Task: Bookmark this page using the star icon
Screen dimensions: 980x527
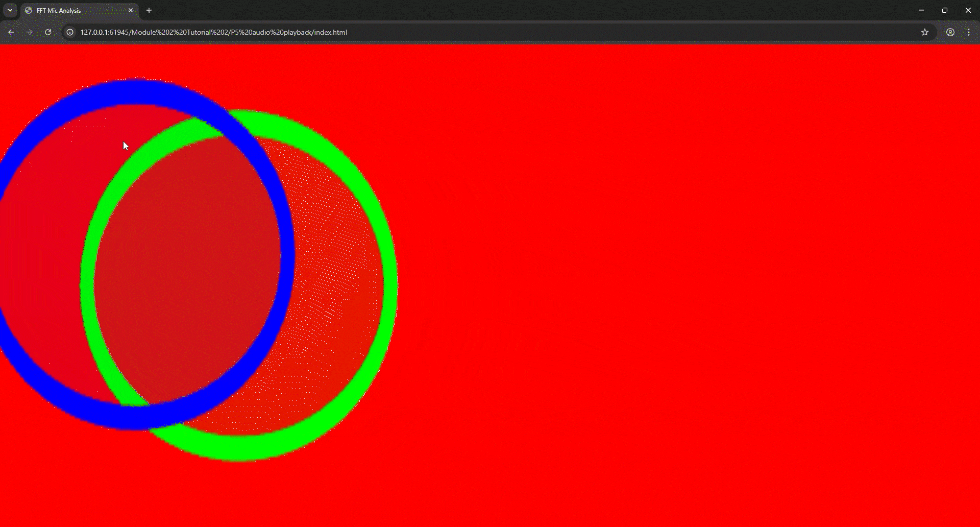Action: coord(925,32)
